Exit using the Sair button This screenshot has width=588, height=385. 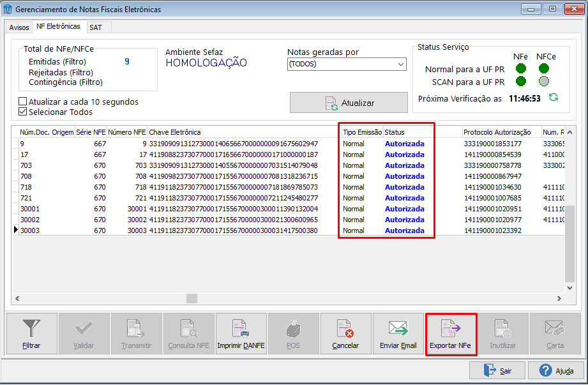click(497, 371)
